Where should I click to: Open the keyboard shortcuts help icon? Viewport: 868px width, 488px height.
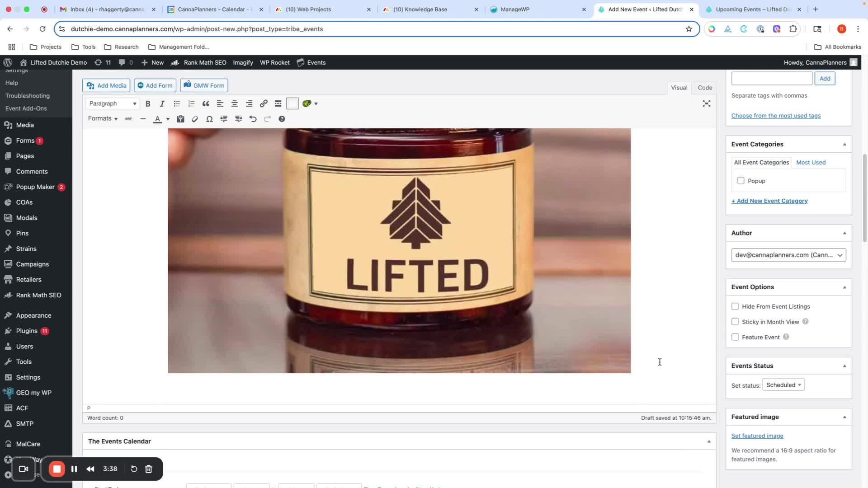tap(282, 119)
